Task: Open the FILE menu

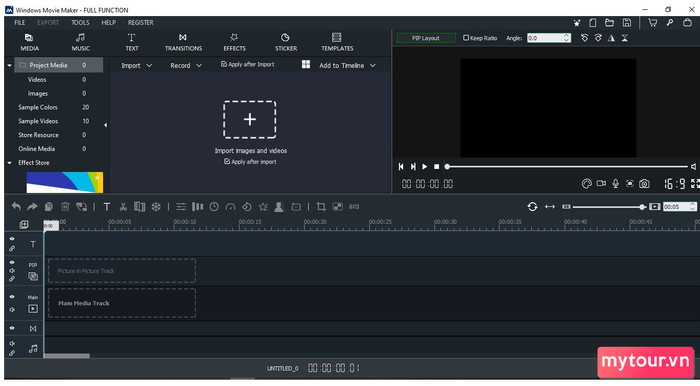Action: pyautogui.click(x=19, y=22)
